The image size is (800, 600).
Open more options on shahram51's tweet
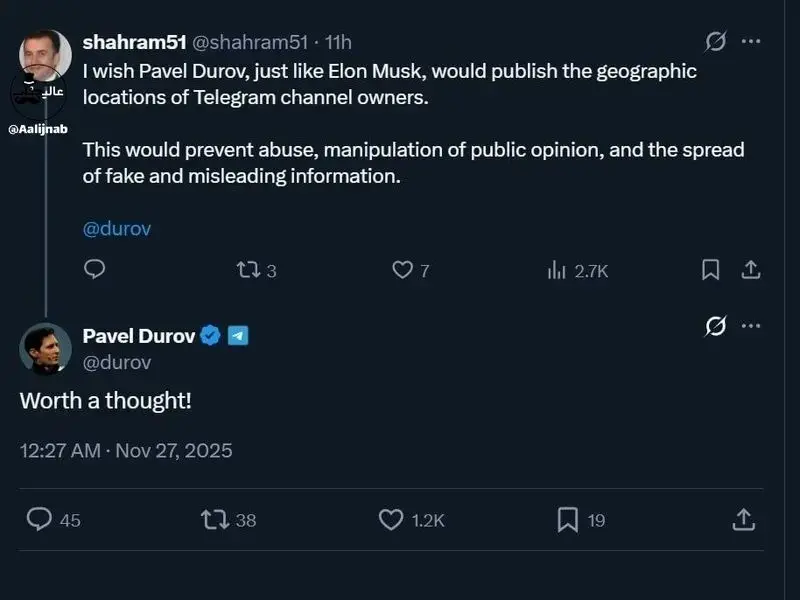(x=750, y=42)
